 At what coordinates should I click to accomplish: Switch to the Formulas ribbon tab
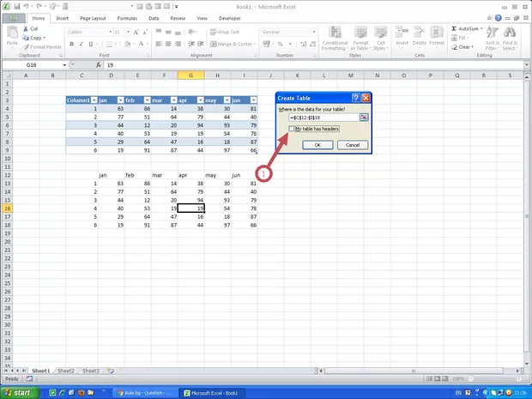coord(126,17)
